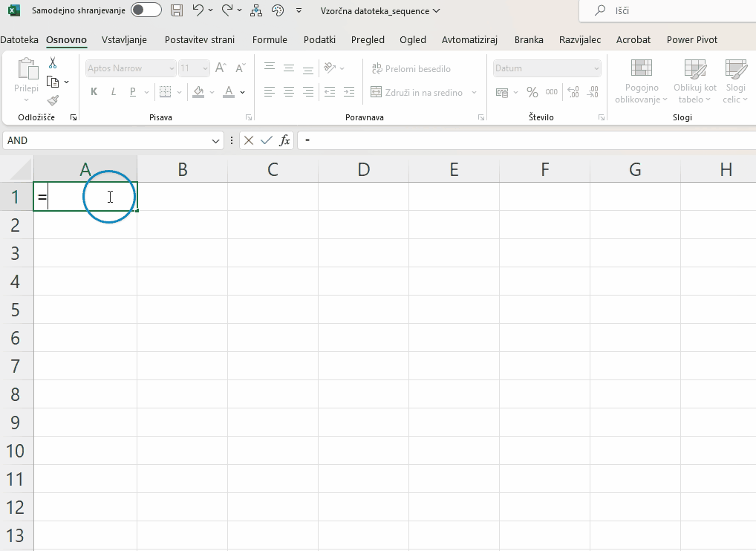Click the Cut scissors icon
The image size is (756, 551).
[x=53, y=63]
